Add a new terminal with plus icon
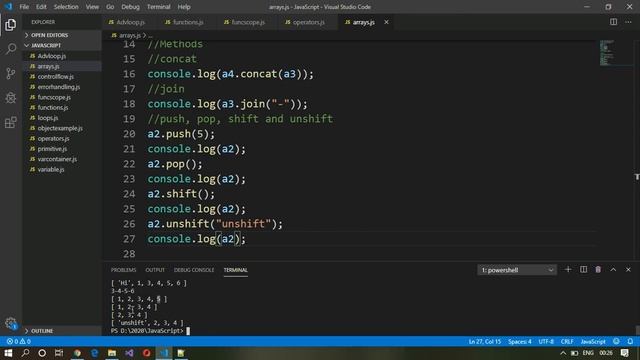Screen dimensions: 640x360 (568, 270)
